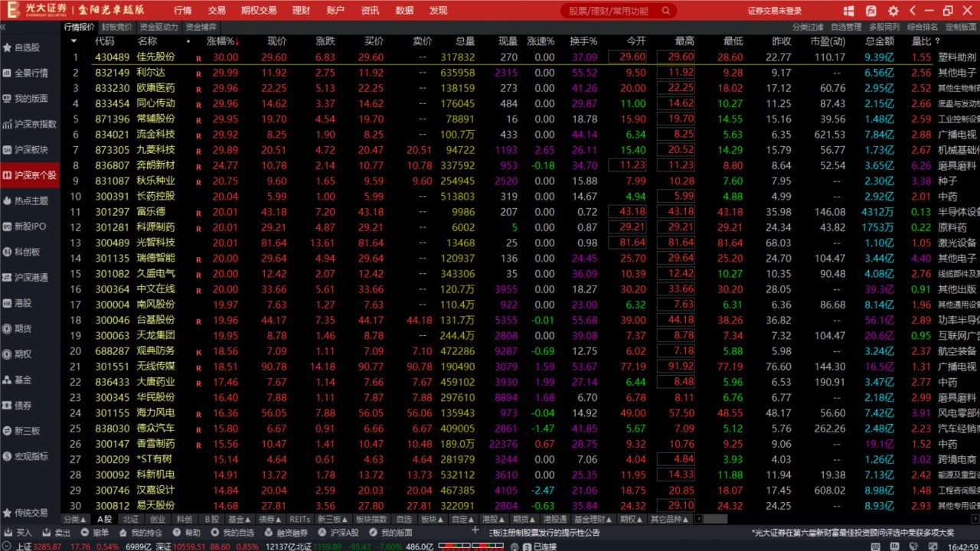This screenshot has width=980, height=551.
Task: Open 我的持仓 in the bottom toolbar
Action: [x=140, y=533]
